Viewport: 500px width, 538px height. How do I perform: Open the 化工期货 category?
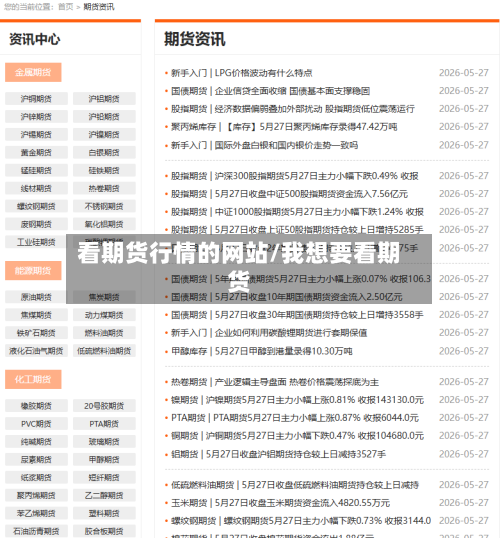[x=33, y=379]
